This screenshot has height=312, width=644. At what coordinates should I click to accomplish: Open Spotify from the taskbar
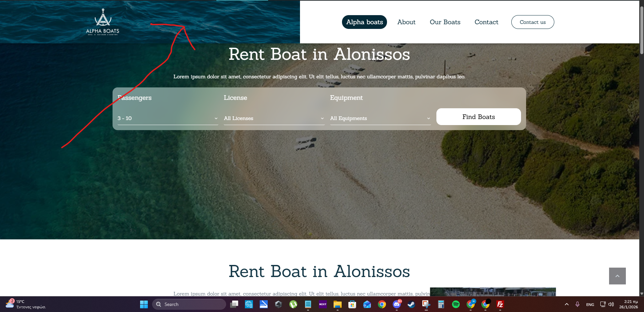pyautogui.click(x=456, y=304)
